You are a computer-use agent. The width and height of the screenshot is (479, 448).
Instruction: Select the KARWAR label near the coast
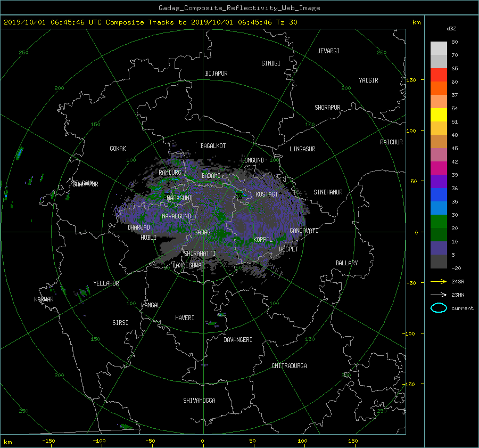click(44, 299)
